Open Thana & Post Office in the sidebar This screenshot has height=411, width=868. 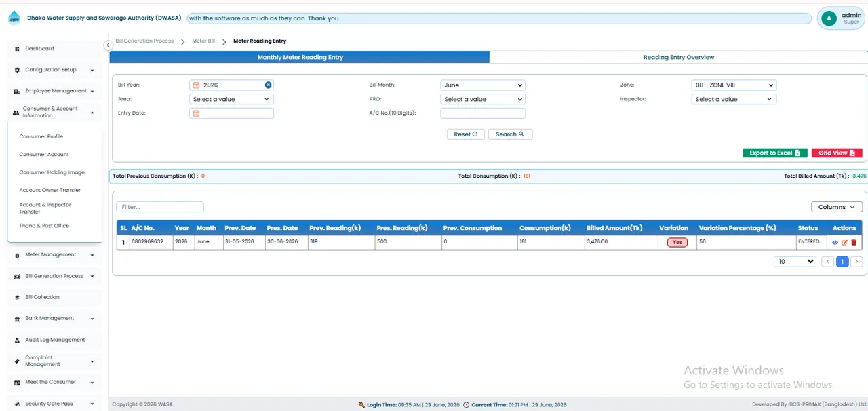click(44, 226)
